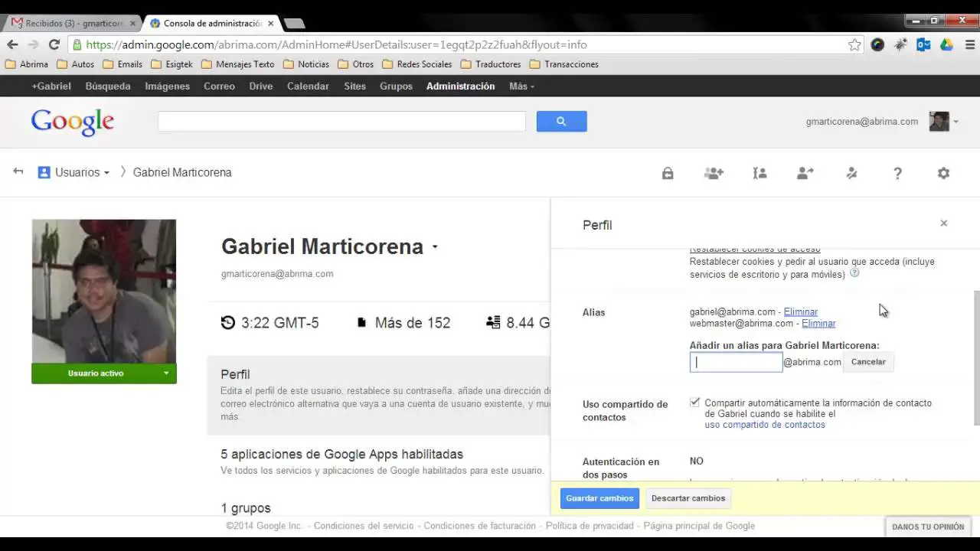Click the Google Drive extension icon
Screen dimensions: 980x551
(x=946, y=45)
